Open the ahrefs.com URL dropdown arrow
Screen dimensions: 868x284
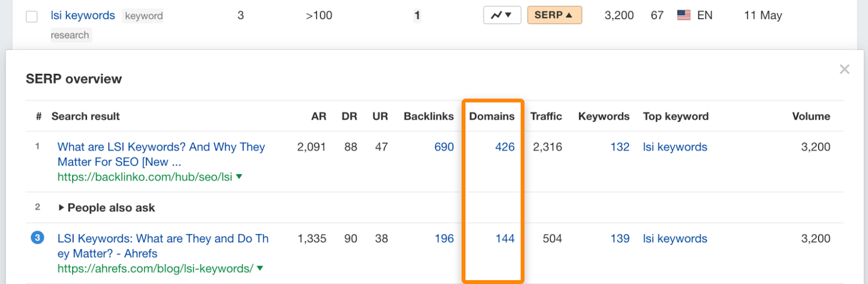[x=260, y=268]
